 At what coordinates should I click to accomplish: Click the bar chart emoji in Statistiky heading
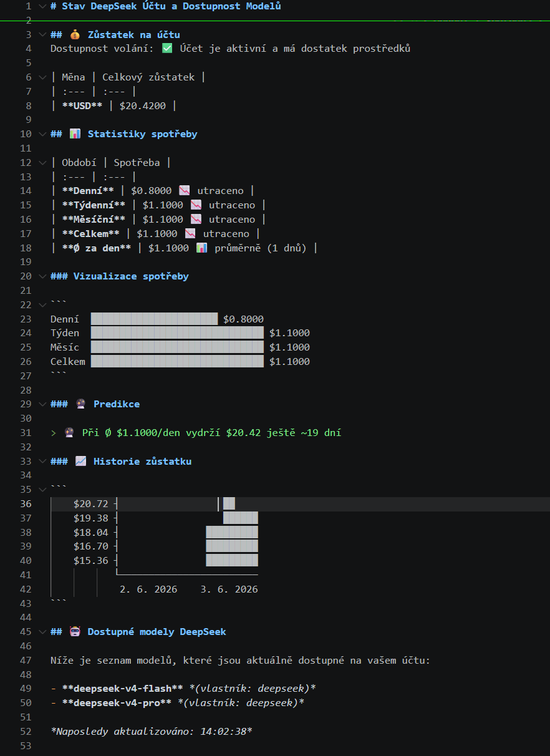pyautogui.click(x=74, y=134)
